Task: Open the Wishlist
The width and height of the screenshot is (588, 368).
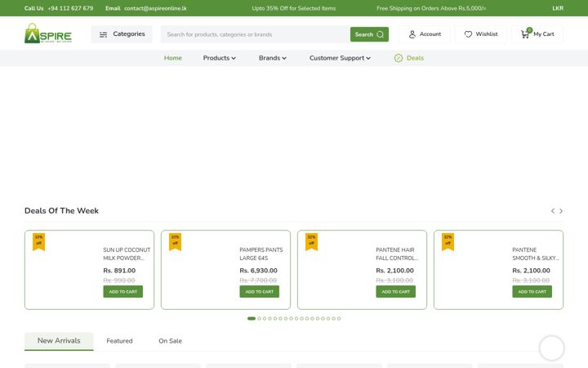Action: tap(481, 34)
